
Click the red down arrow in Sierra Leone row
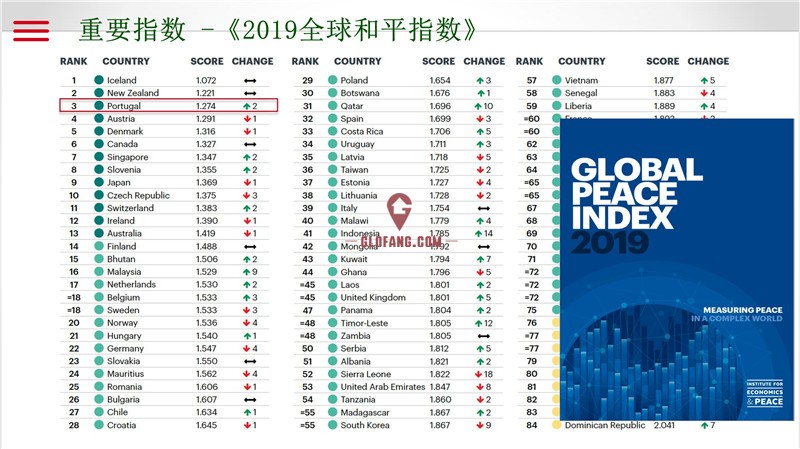(x=478, y=375)
